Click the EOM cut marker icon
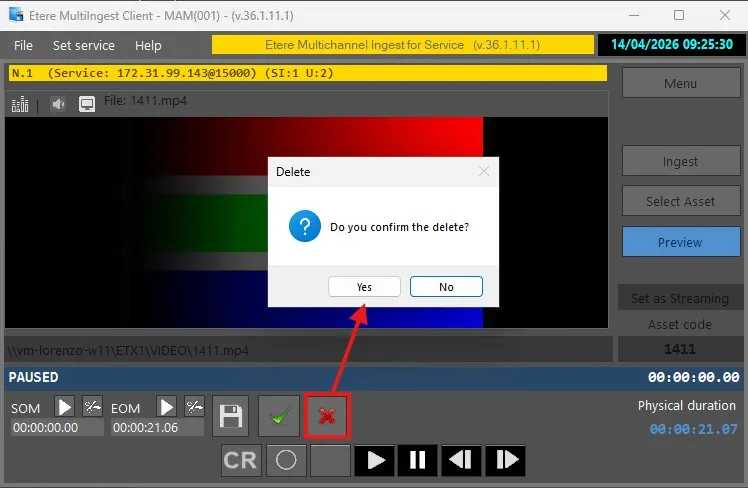The image size is (748, 488). tap(194, 407)
